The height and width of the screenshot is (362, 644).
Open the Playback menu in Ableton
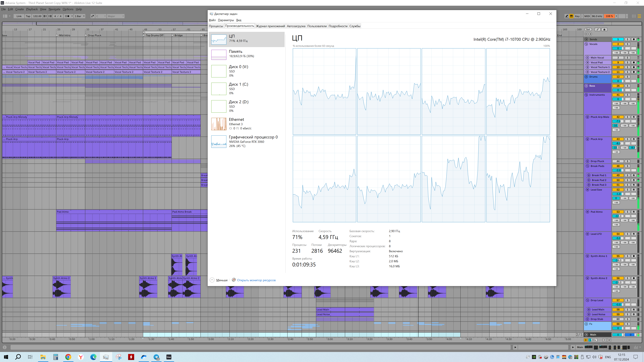tap(32, 9)
